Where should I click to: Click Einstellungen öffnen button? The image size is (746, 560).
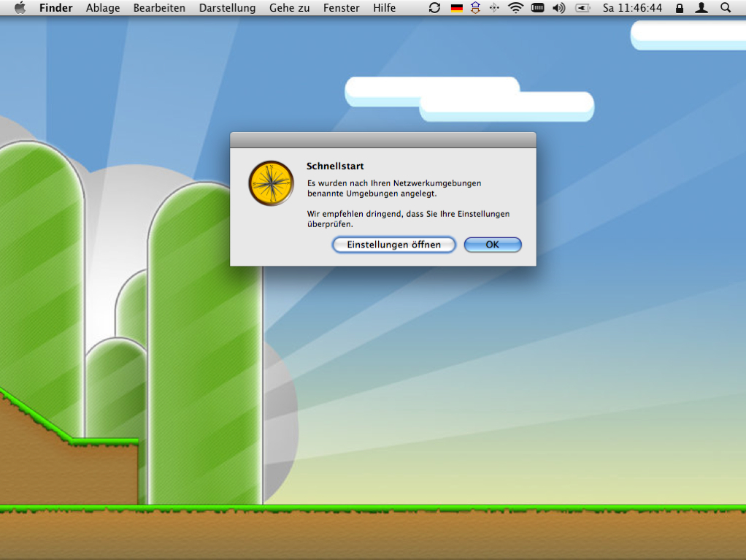pyautogui.click(x=393, y=245)
